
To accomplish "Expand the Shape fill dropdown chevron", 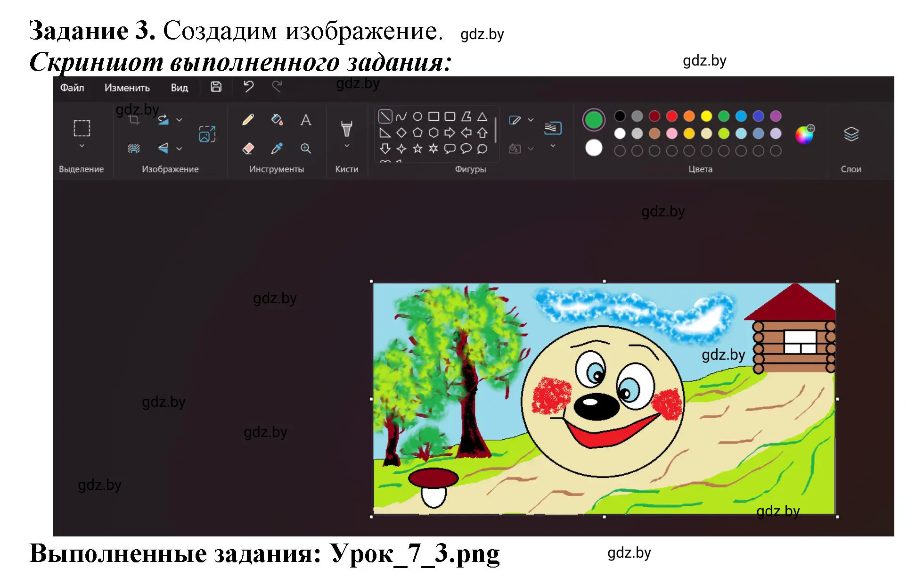I will pyautogui.click(x=531, y=148).
